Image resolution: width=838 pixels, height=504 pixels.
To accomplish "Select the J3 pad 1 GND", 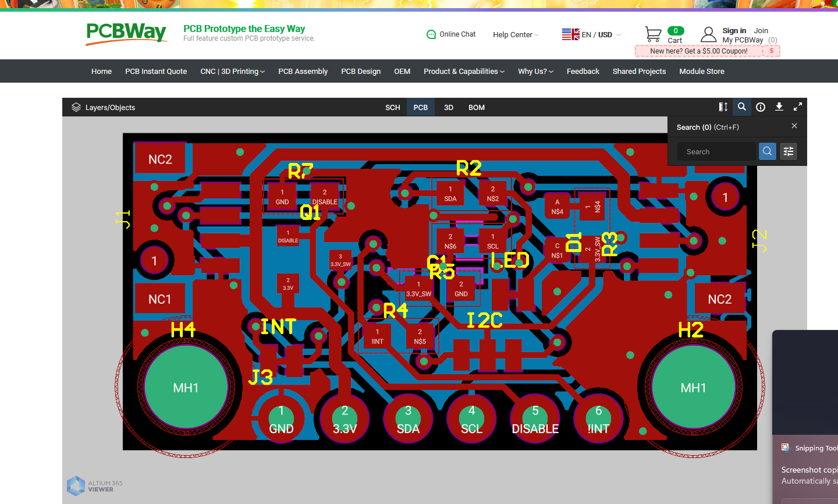I will 281,419.
